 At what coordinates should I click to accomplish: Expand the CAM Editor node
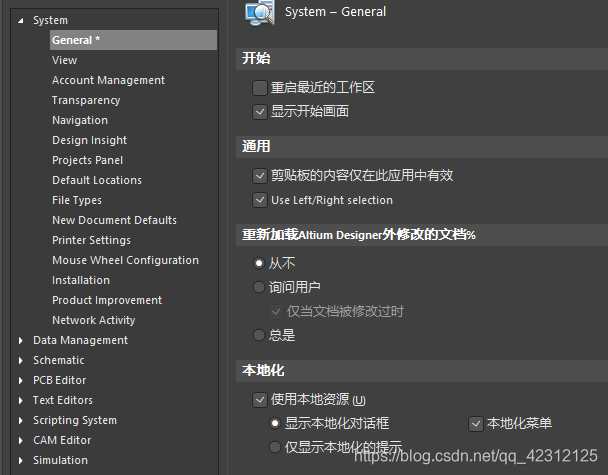(21, 440)
